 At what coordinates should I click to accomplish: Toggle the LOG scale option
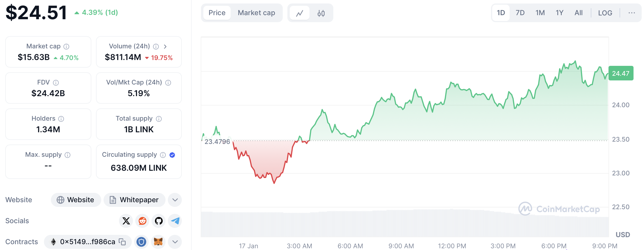coord(605,13)
